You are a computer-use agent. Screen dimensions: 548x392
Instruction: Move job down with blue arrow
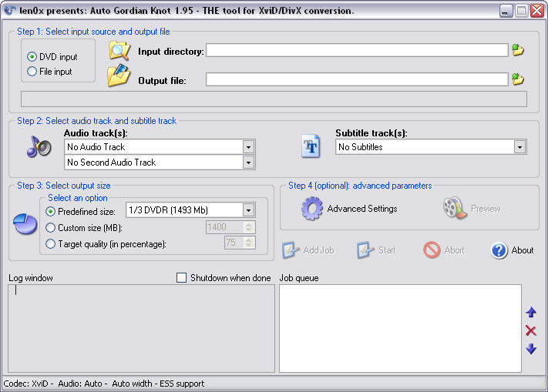point(531,348)
